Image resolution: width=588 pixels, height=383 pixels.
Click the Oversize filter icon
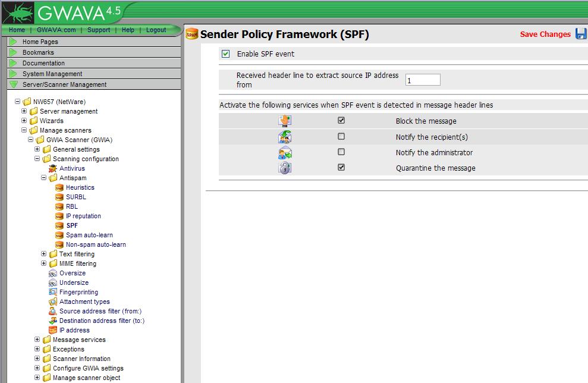coord(53,273)
